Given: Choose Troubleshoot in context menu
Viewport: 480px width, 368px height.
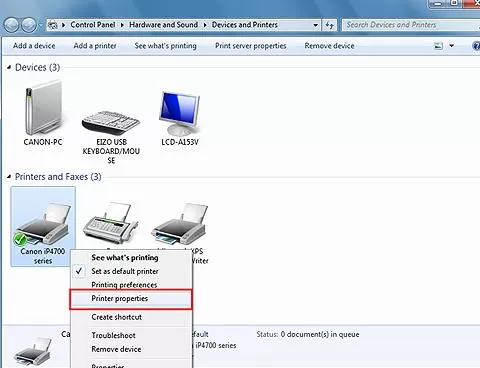Looking at the screenshot, I should pyautogui.click(x=113, y=335).
